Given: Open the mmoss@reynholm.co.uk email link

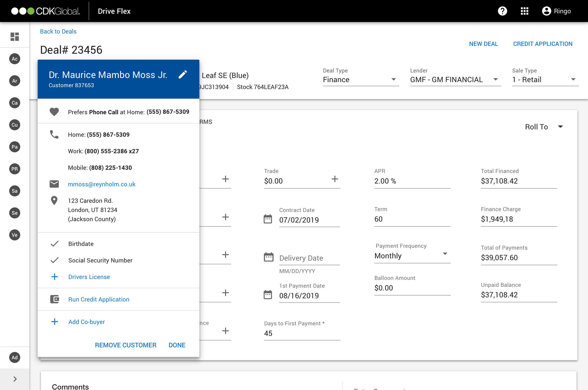Looking at the screenshot, I should click(102, 184).
